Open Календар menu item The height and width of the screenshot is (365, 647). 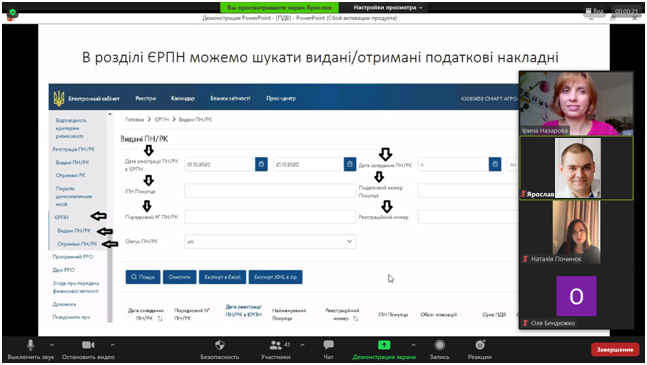click(183, 98)
